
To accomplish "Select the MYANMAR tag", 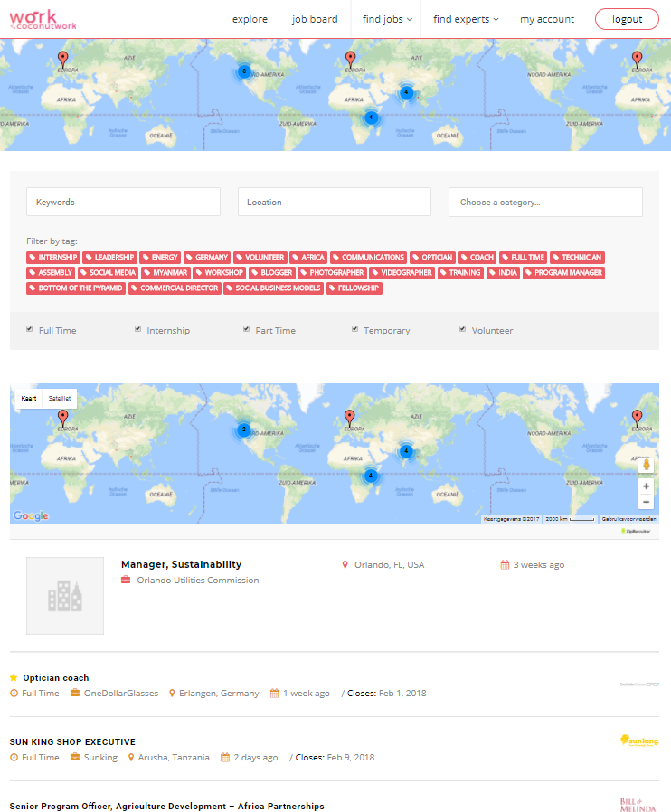I will (x=165, y=273).
